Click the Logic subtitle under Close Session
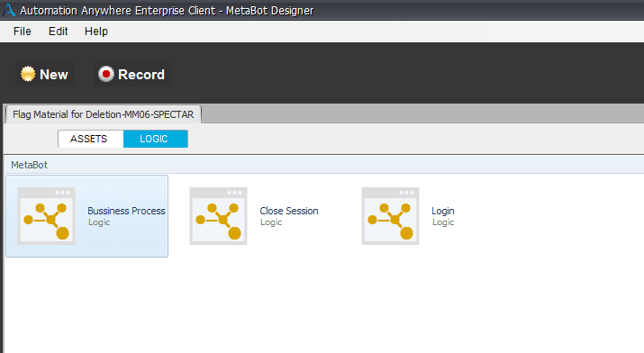Screen dimensions: 644x353 click(x=271, y=222)
